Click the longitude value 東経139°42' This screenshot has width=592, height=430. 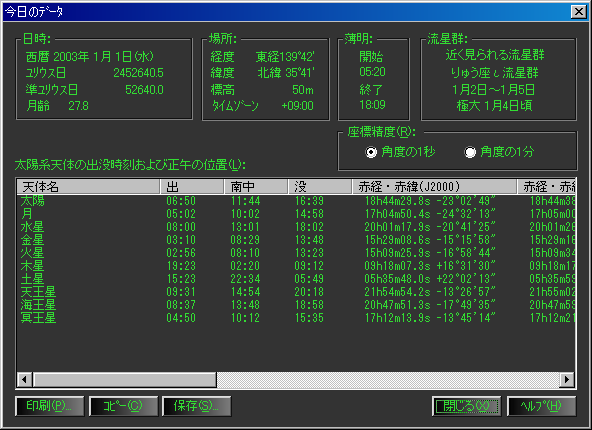click(285, 57)
